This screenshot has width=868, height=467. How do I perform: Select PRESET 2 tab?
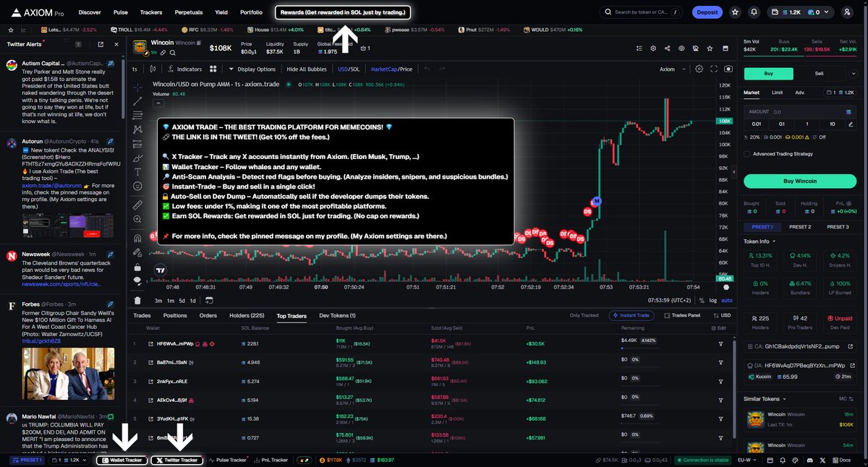coord(800,227)
